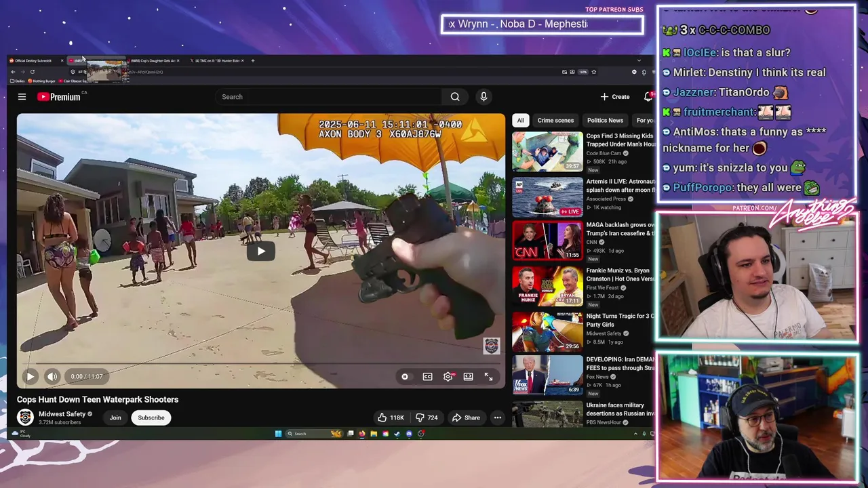The width and height of the screenshot is (868, 488).
Task: Open the Artemis II LIVE video thumbnail
Action: click(547, 197)
